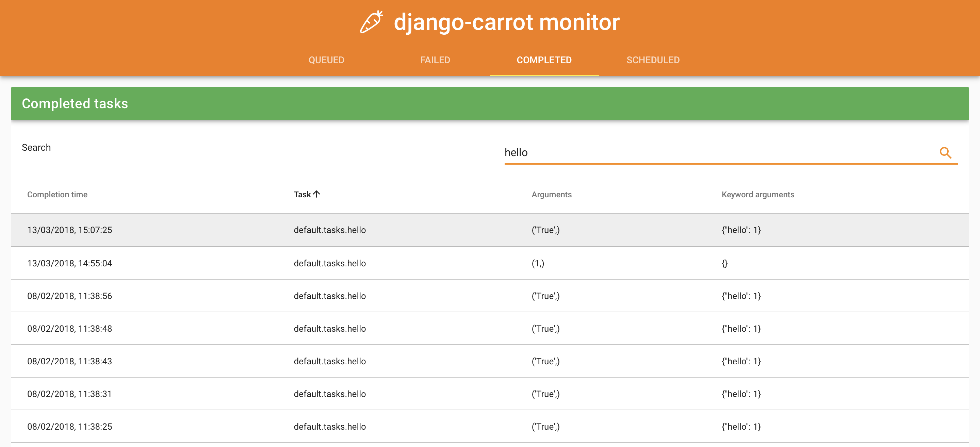Select the Completed tab
Image resolution: width=980 pixels, height=447 pixels.
[x=544, y=60]
